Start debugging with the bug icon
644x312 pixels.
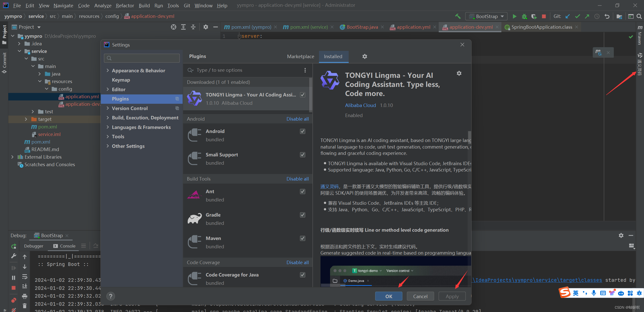point(524,16)
